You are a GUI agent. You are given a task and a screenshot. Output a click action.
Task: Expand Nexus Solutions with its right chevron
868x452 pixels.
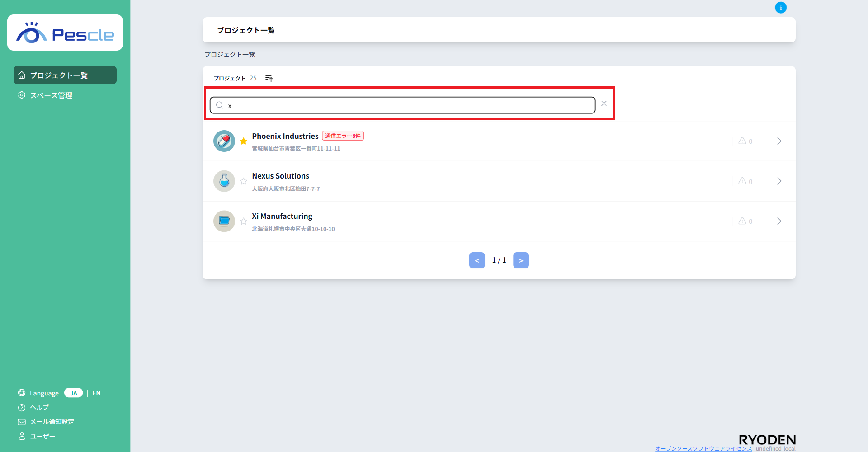point(779,181)
